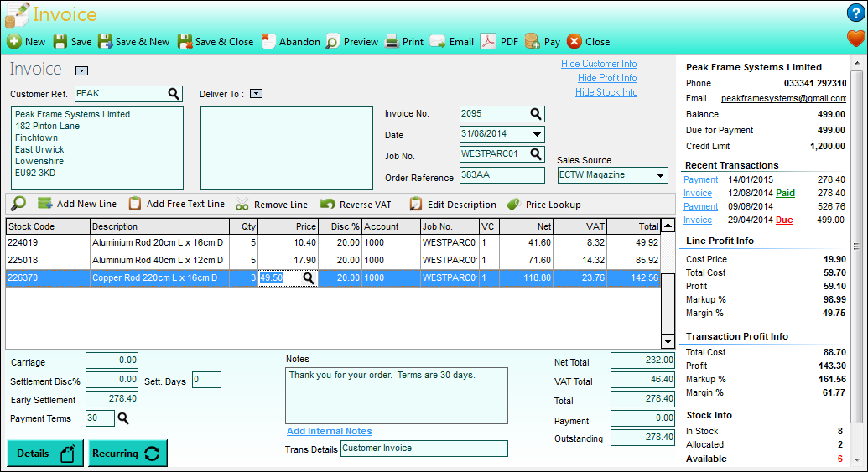Click Remove Line scissors icon
Image resolution: width=868 pixels, height=472 pixels.
click(242, 205)
